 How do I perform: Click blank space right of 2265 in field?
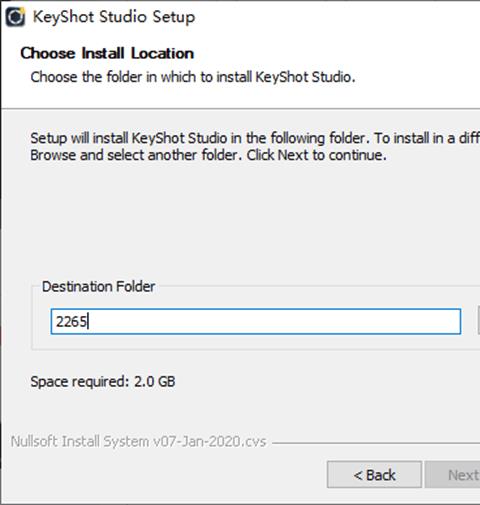pyautogui.click(x=273, y=322)
